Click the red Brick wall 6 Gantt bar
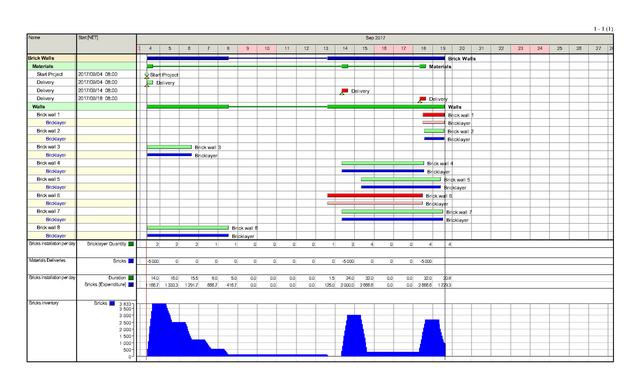 pos(375,196)
